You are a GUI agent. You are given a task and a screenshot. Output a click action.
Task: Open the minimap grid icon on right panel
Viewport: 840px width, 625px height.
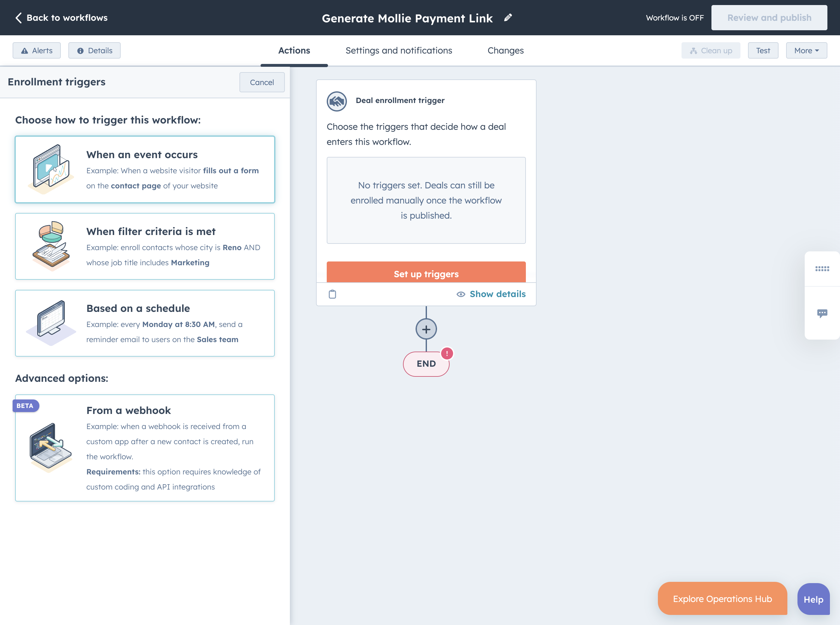[822, 269]
